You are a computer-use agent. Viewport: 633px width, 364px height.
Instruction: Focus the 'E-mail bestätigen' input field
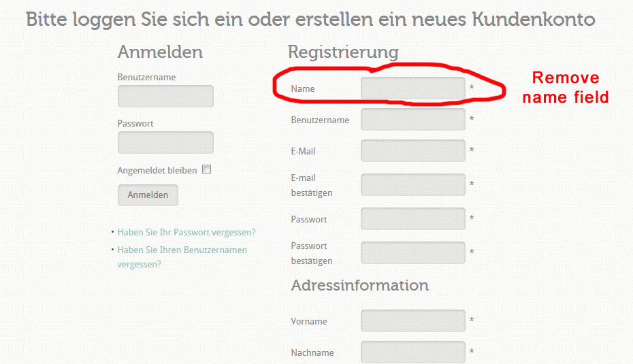pyautogui.click(x=413, y=185)
